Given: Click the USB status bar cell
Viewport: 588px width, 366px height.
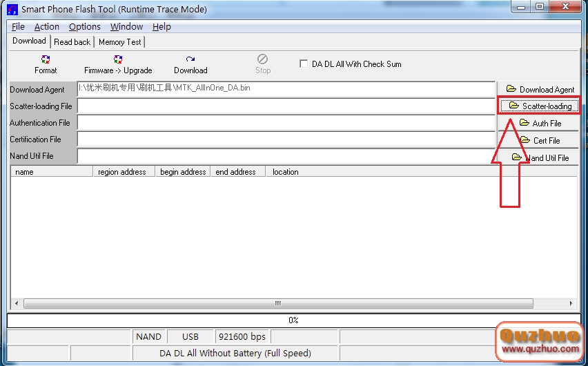Looking at the screenshot, I should click(190, 337).
